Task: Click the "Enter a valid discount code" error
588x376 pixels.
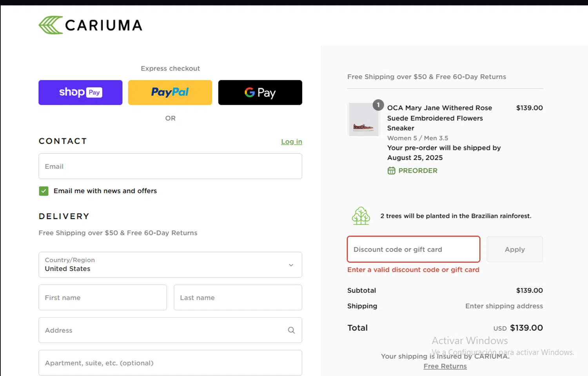Action: tap(413, 270)
